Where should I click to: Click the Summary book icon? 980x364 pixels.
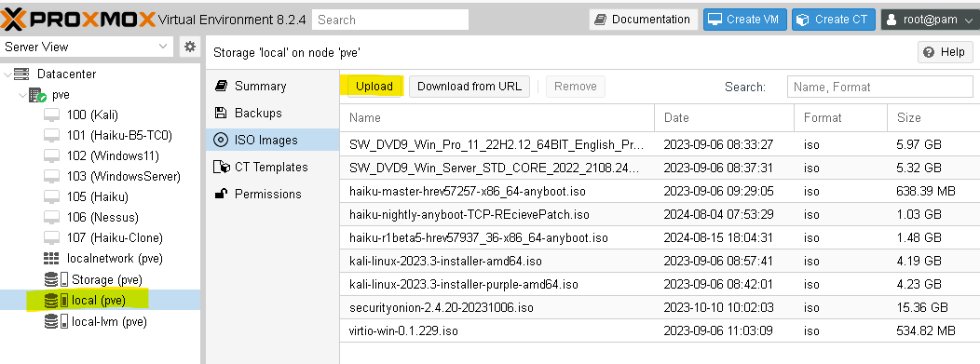click(x=221, y=87)
